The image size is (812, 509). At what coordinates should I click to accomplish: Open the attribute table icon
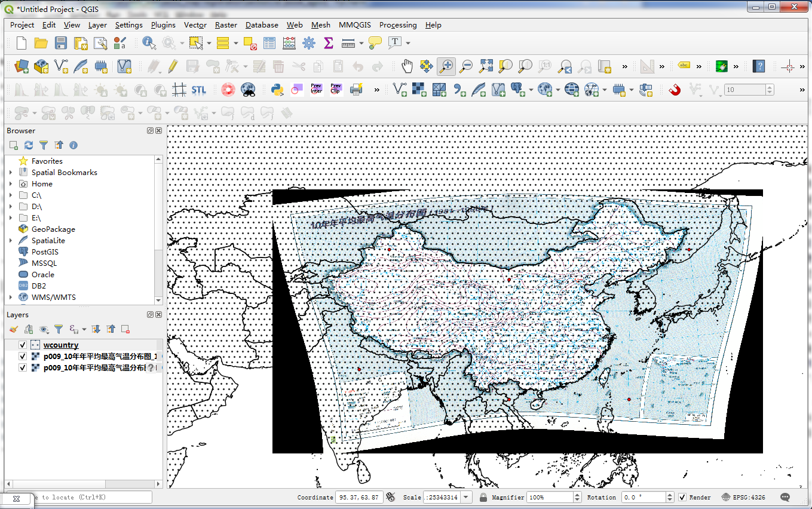pos(269,43)
